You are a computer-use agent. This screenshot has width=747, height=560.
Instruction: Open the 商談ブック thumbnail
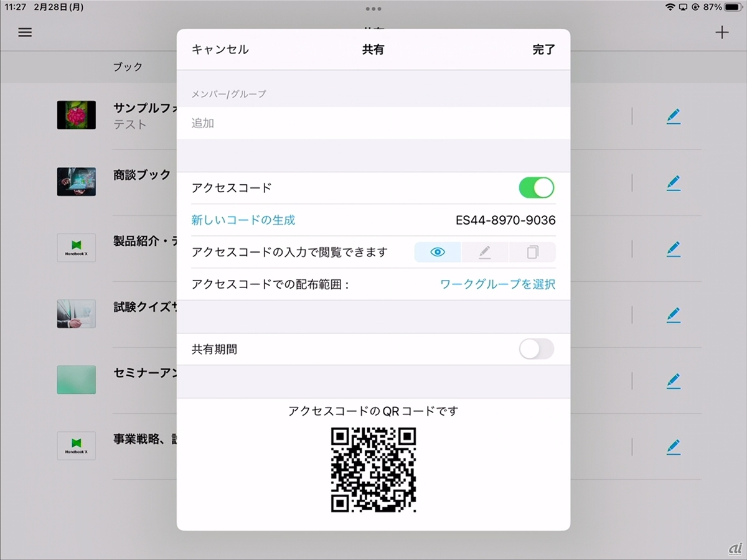tap(76, 181)
